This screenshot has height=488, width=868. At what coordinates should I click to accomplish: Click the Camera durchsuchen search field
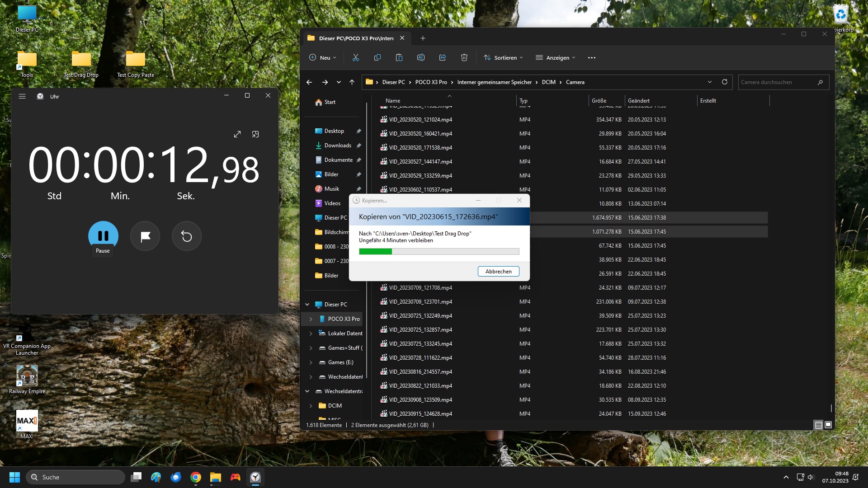[x=778, y=82]
